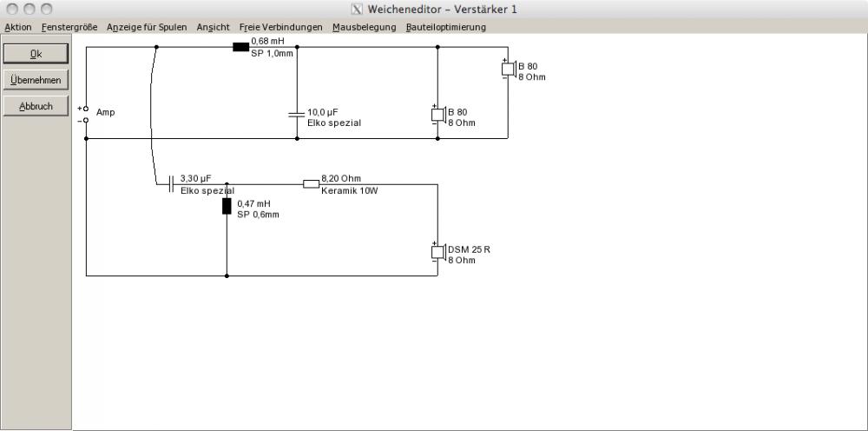Viewport: 868px width, 431px height.
Task: Select the 3,30 µF capacitor symbol
Action: pos(171,184)
